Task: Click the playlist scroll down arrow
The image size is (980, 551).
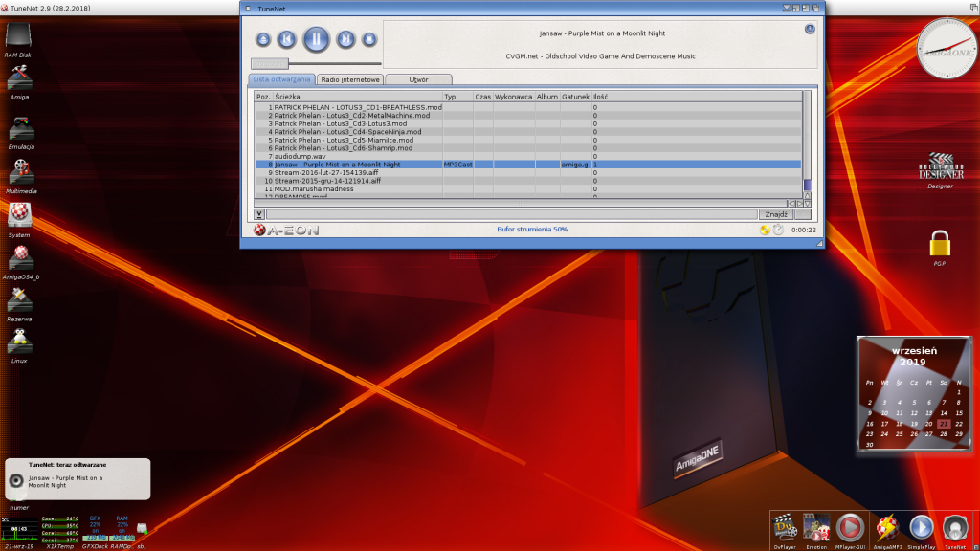Action: tap(808, 204)
